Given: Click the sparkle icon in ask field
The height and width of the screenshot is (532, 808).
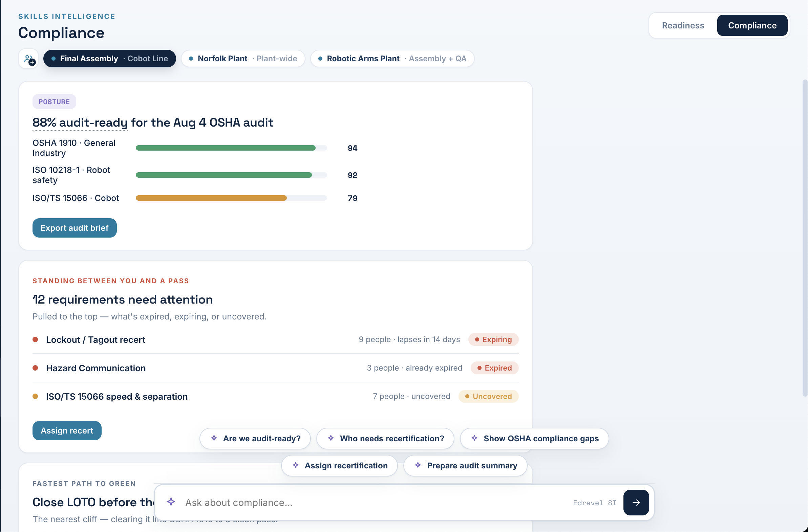Looking at the screenshot, I should click(171, 502).
